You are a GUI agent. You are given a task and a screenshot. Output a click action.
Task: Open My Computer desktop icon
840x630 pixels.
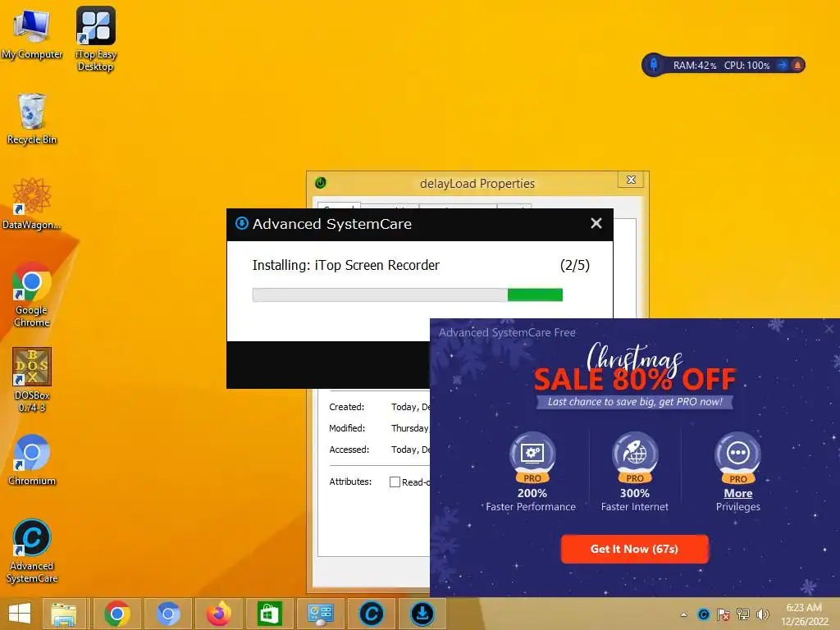click(x=32, y=33)
